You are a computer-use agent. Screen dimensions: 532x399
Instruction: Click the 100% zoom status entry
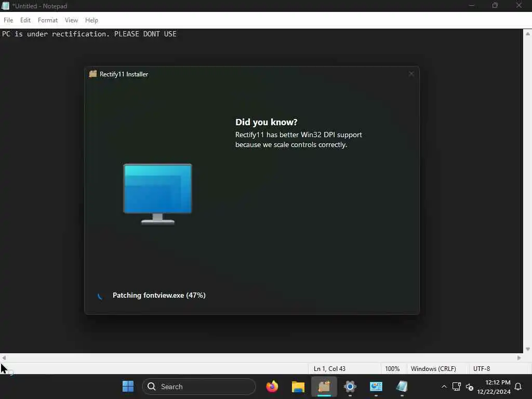coord(392,369)
